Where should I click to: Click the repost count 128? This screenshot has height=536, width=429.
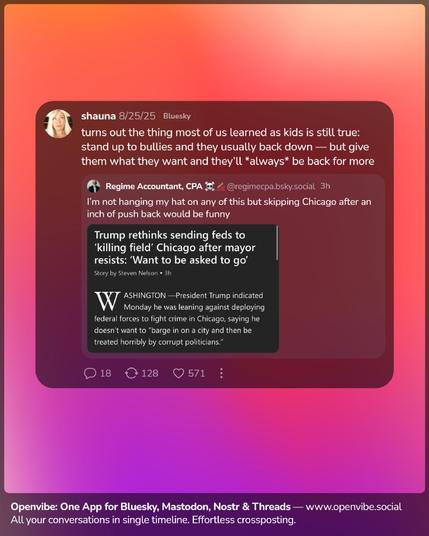pos(150,373)
